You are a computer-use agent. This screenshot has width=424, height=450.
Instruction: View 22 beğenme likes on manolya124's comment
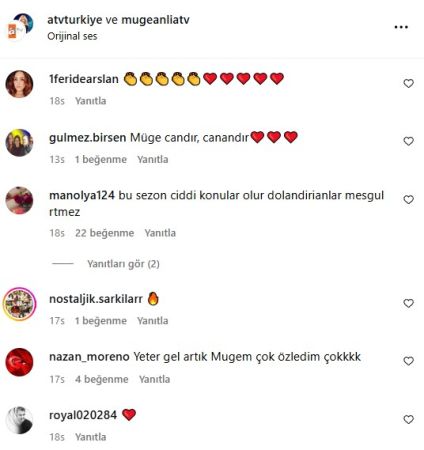tap(104, 233)
